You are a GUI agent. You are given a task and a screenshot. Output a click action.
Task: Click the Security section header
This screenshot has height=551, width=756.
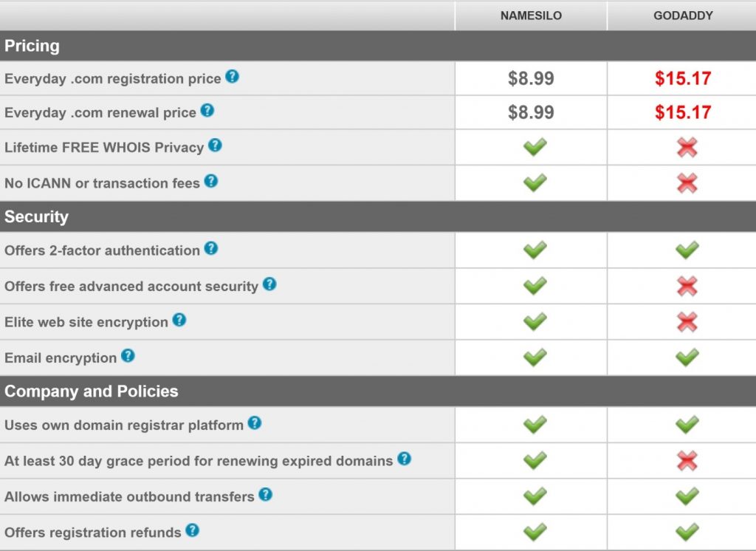(378, 216)
